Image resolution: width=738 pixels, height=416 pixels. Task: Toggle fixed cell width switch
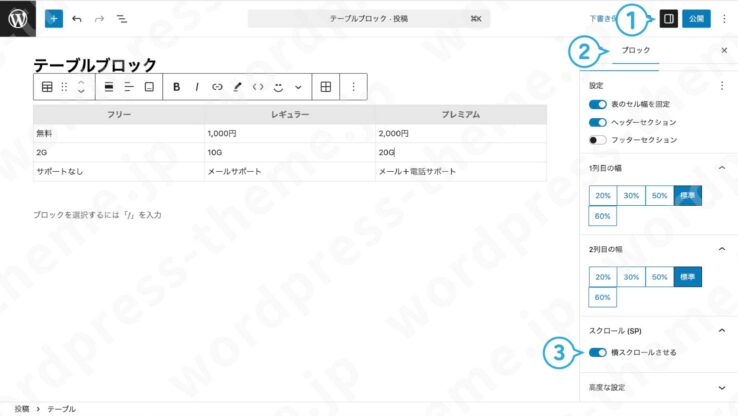click(598, 104)
